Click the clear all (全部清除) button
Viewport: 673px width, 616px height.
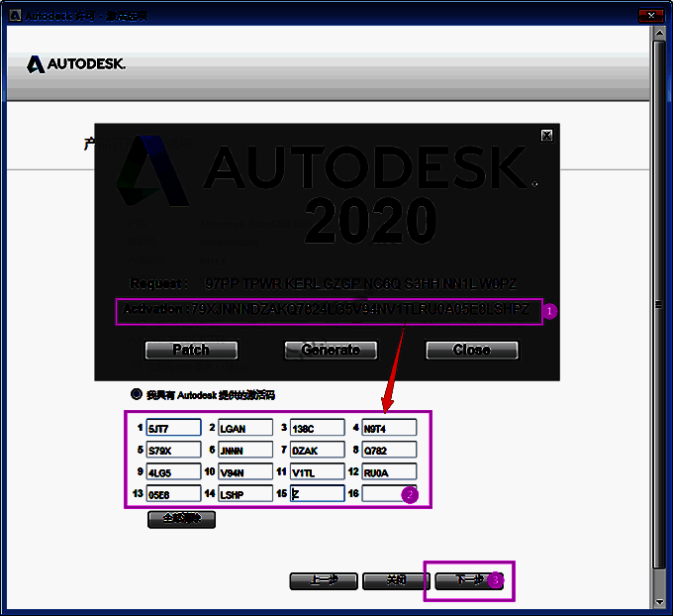(x=181, y=518)
